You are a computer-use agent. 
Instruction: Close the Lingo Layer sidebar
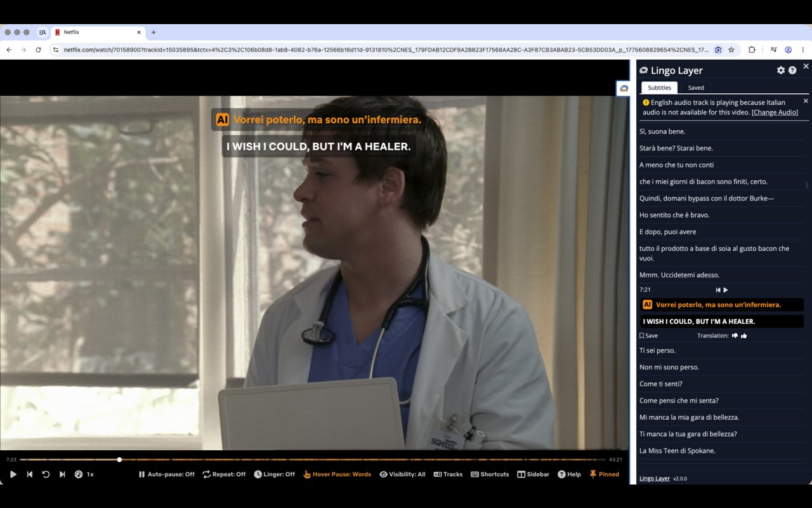[x=806, y=66]
